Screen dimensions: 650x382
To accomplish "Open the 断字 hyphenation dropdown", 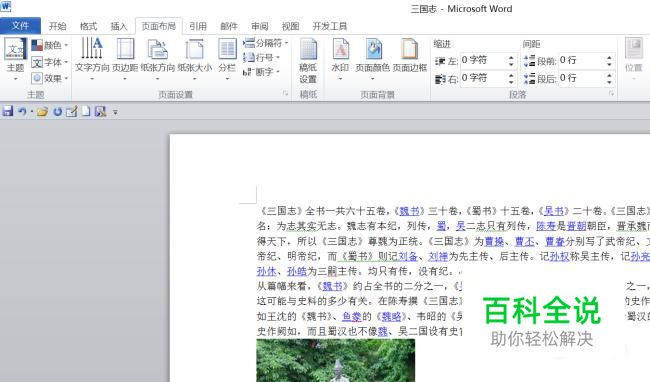I will coord(262,72).
